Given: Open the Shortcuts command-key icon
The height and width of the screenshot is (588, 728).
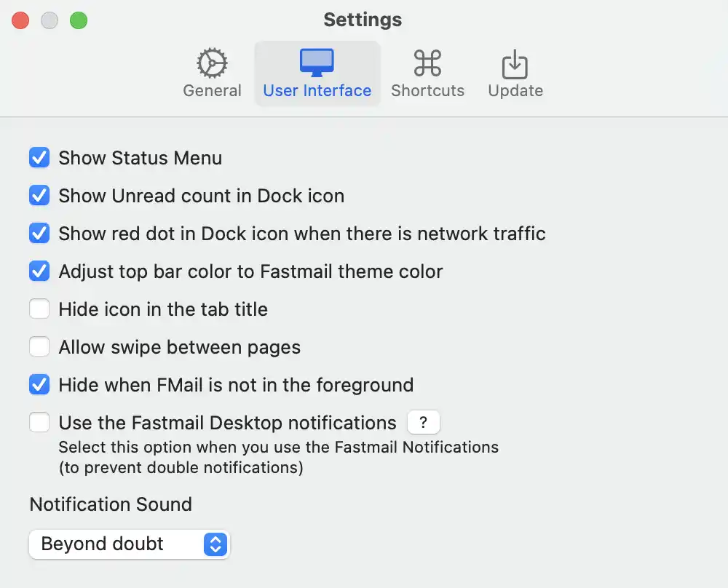Looking at the screenshot, I should (x=427, y=63).
